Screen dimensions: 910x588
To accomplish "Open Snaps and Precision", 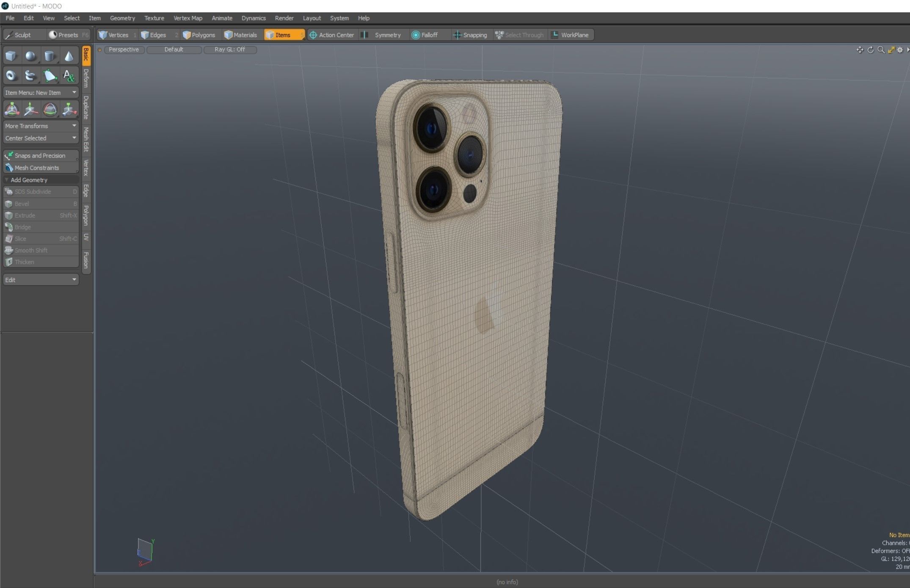I will [41, 156].
